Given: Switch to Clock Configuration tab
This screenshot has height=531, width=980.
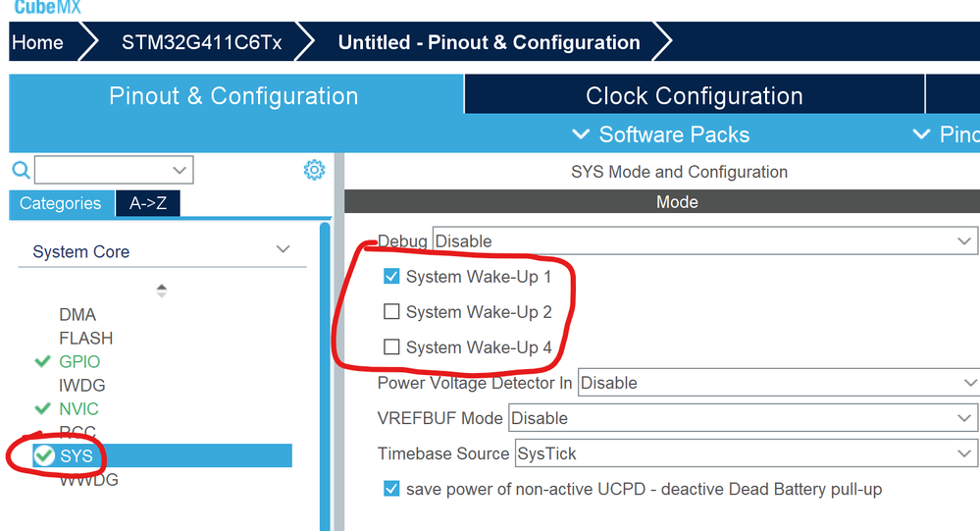Looking at the screenshot, I should point(694,96).
